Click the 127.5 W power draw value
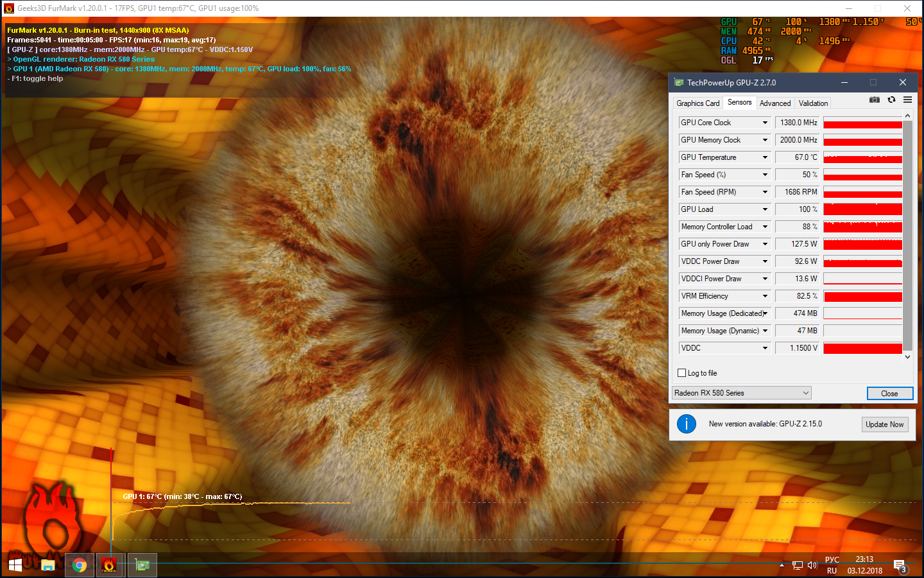This screenshot has width=924, height=578. tap(798, 244)
